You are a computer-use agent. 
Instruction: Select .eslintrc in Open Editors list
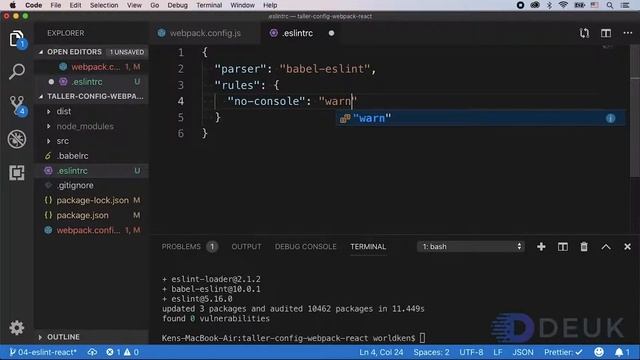(x=91, y=82)
